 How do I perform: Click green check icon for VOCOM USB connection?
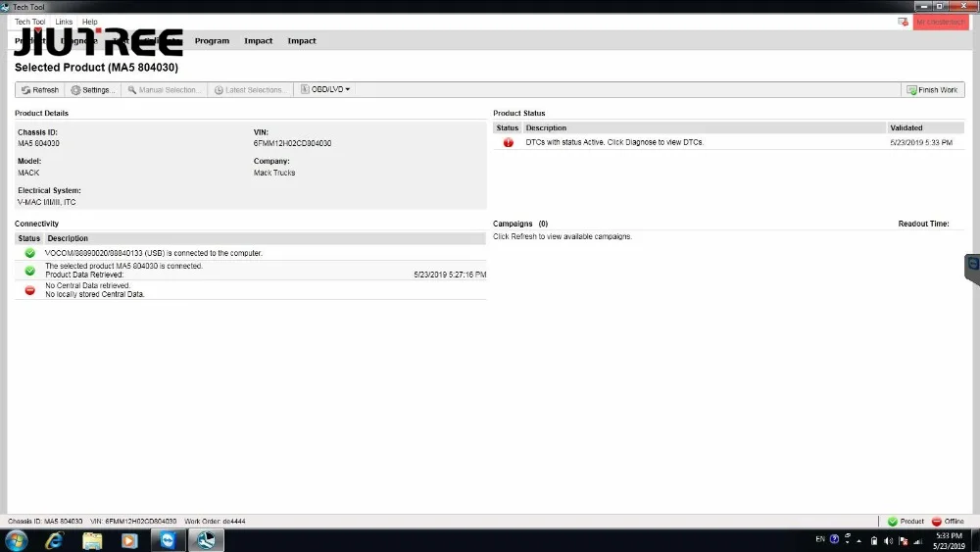coord(29,253)
